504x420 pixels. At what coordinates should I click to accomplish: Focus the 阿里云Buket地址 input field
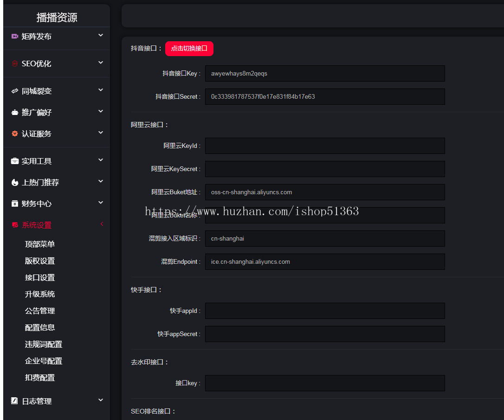click(x=325, y=192)
